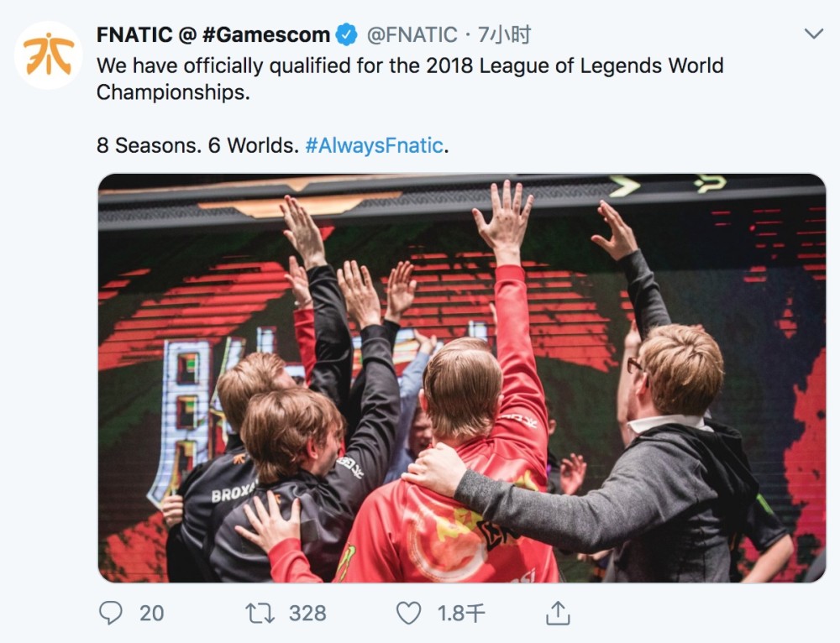
Task: View the 328 retweets count
Action: pos(307,614)
